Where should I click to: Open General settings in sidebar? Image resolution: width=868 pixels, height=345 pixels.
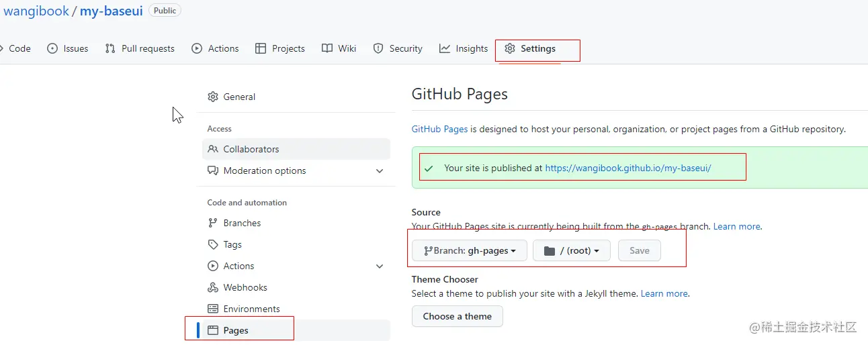296,97
